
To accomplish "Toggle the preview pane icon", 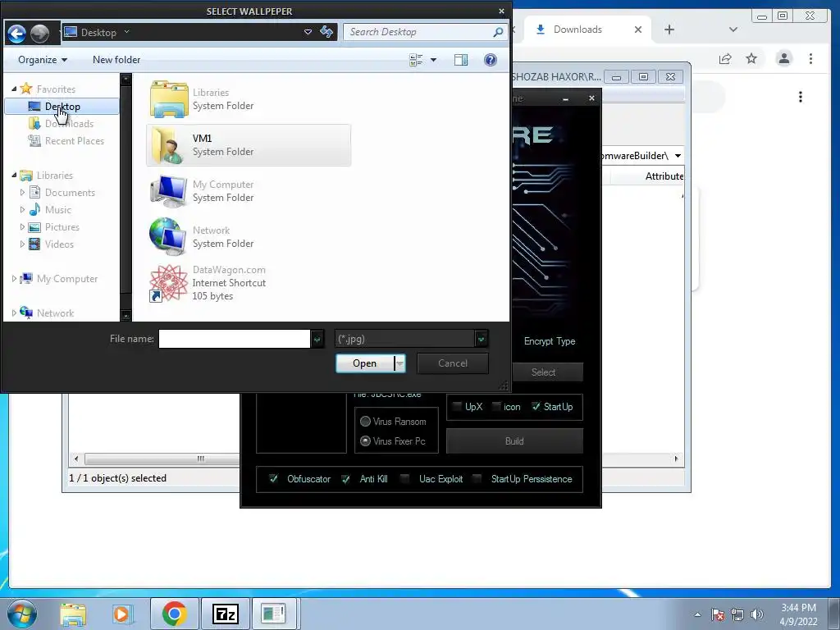I will 461,60.
